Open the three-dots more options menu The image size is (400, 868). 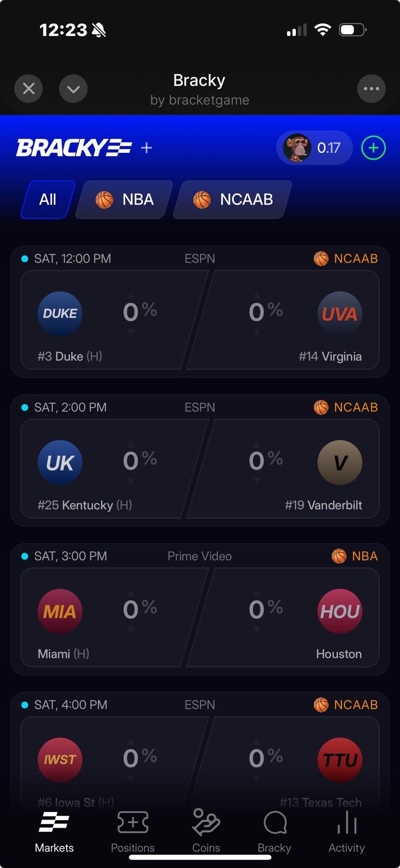point(371,89)
